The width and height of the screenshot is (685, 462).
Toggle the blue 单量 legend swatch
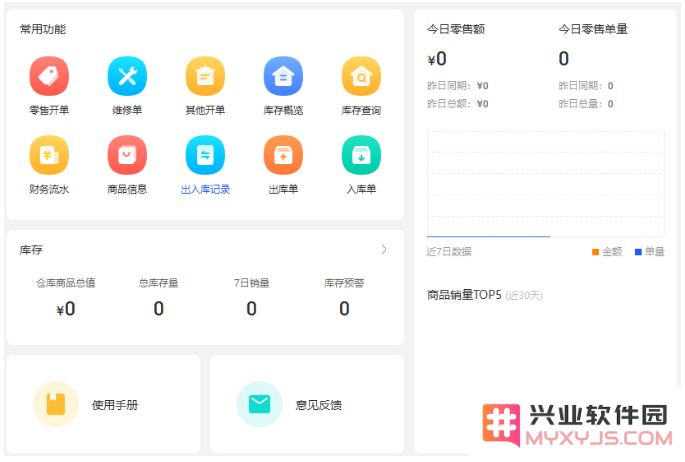(x=638, y=252)
